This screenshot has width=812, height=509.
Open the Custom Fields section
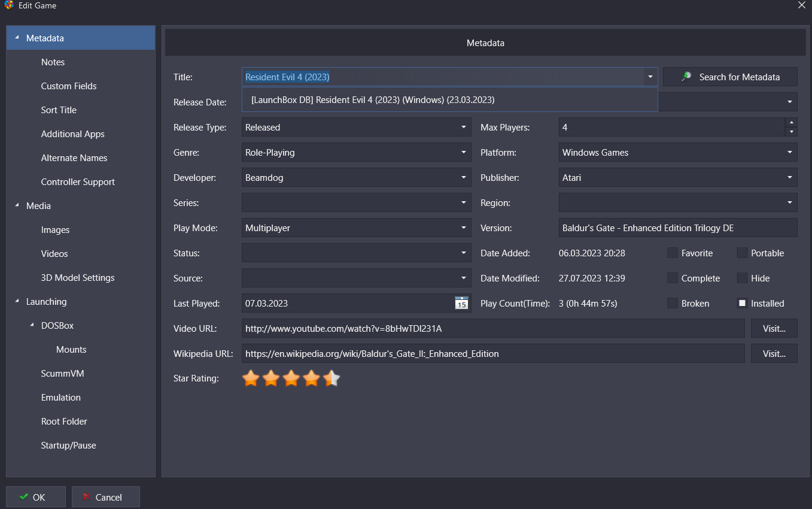tap(69, 86)
